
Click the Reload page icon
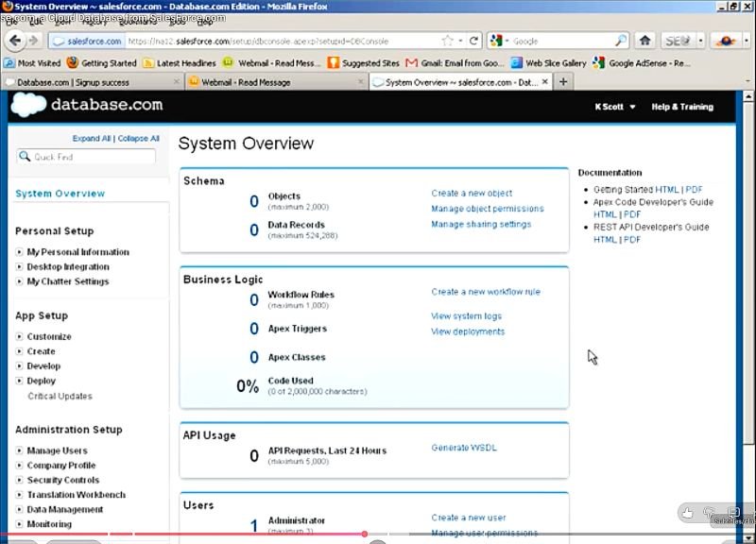click(x=474, y=41)
